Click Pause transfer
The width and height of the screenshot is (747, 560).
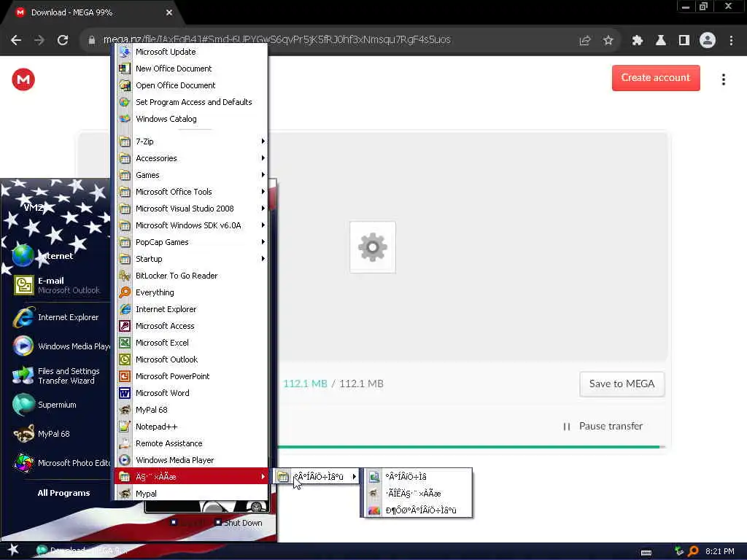(x=603, y=426)
